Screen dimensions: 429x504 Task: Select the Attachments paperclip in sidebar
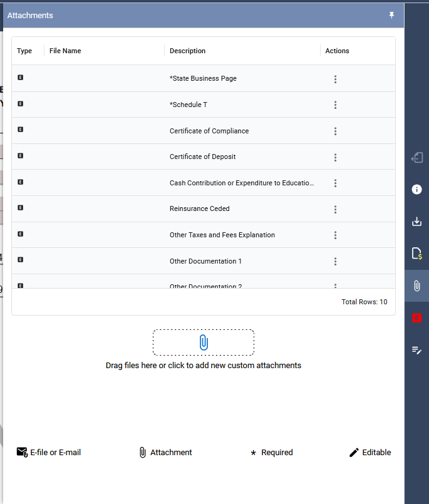coord(416,285)
